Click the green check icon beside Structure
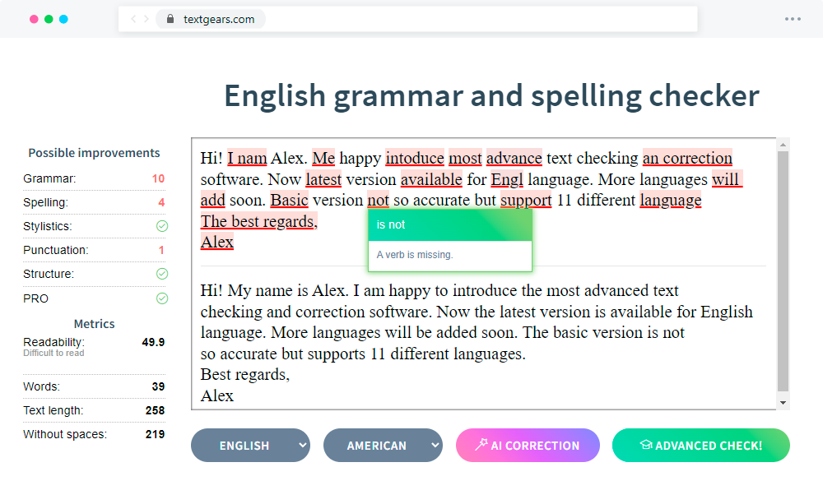Viewport: 823px width, 504px height. pos(162,273)
